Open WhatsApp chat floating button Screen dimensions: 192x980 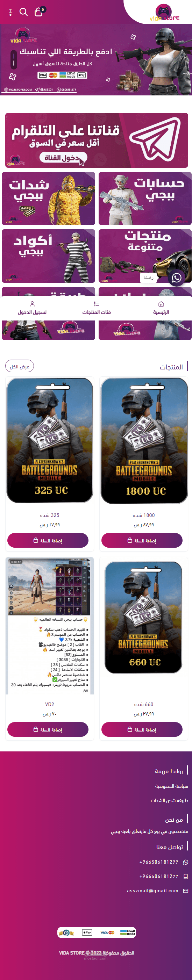click(176, 278)
